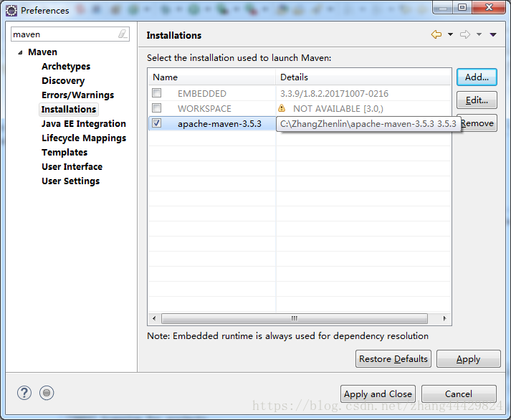Open the Help question mark icon
This screenshot has width=511, height=420.
pyautogui.click(x=24, y=393)
